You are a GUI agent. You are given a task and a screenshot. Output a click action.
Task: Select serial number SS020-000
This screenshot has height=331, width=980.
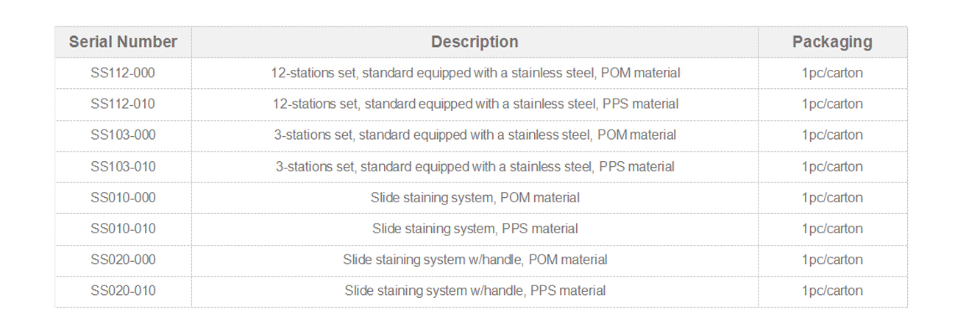[123, 260]
